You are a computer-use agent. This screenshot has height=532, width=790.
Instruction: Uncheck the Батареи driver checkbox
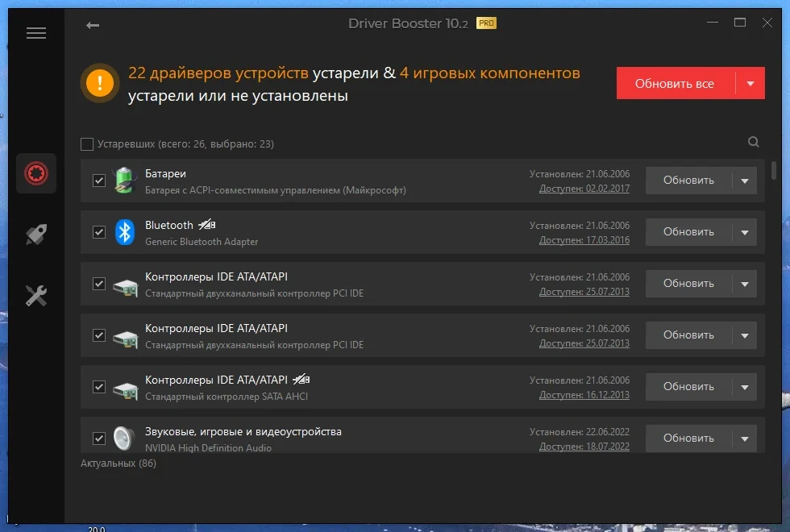click(99, 181)
